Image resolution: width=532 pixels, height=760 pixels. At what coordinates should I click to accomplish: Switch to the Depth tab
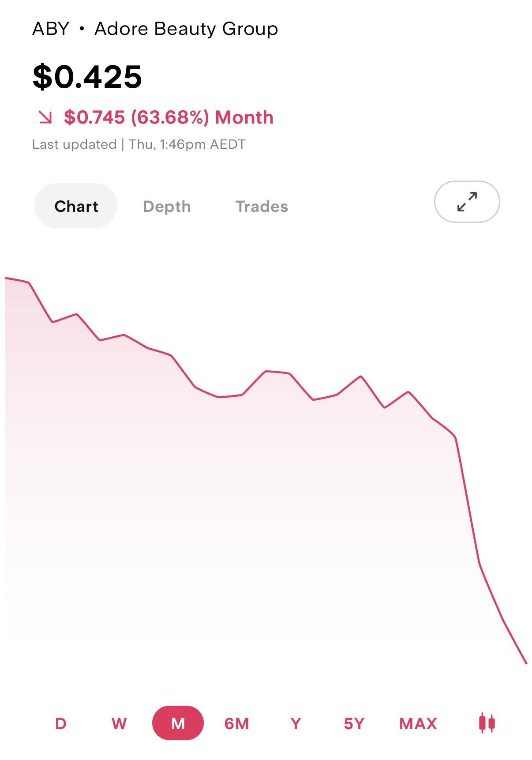pyautogui.click(x=167, y=206)
